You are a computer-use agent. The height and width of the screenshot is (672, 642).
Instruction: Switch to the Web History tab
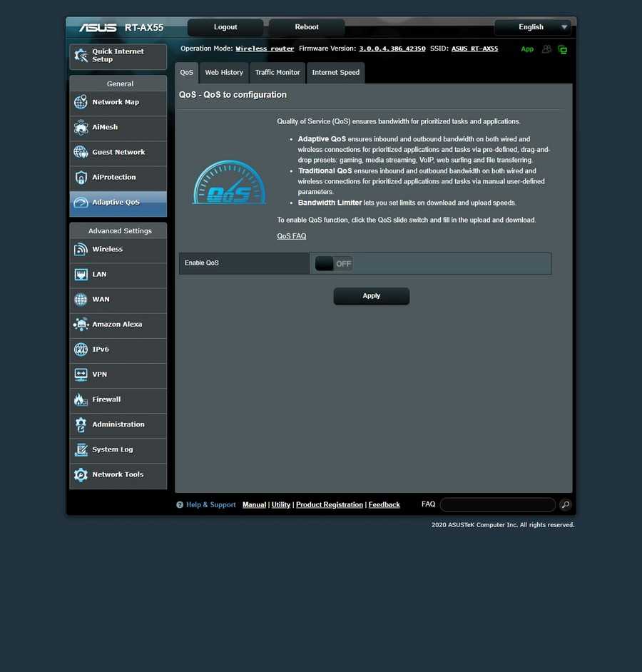[224, 73]
